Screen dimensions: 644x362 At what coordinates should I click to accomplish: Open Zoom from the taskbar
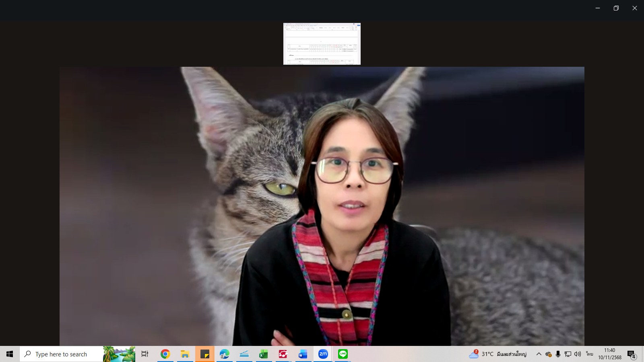[323, 354]
